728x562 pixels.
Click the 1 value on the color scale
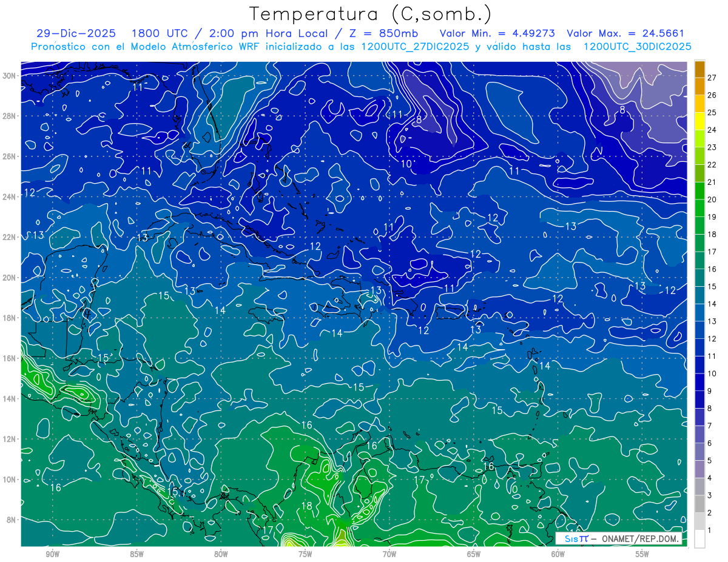[710, 530]
